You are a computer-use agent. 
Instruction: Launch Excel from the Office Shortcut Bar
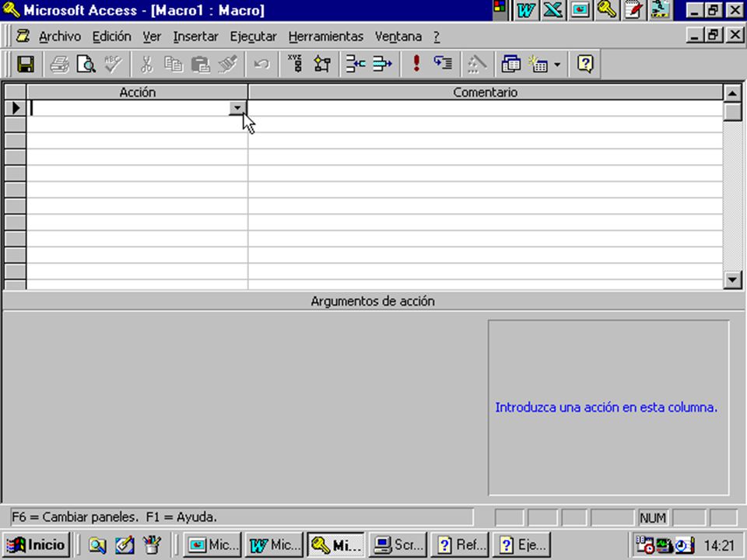coord(552,10)
